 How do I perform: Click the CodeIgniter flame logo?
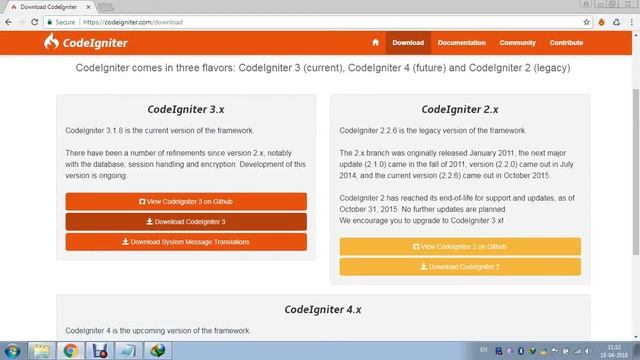pyautogui.click(x=51, y=42)
